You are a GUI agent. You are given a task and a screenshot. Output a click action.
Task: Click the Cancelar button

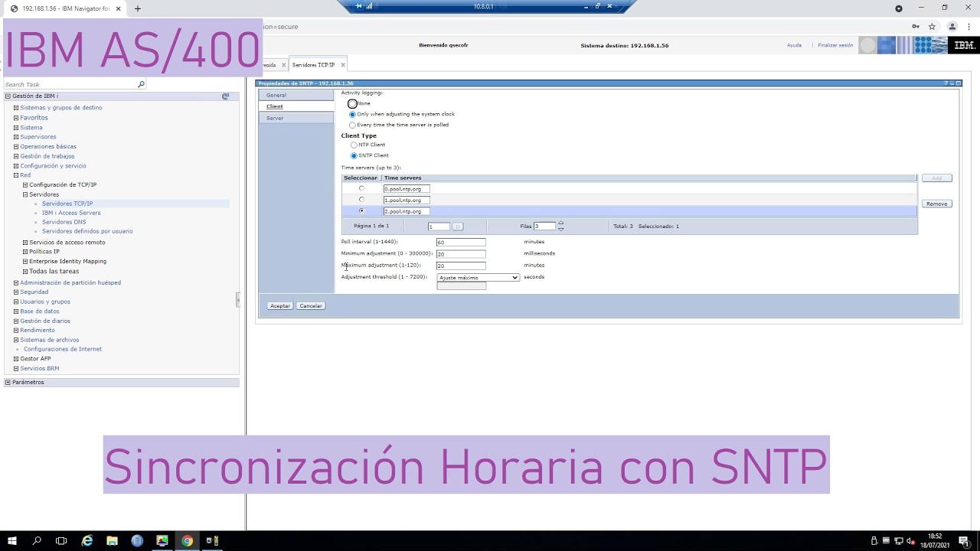tap(311, 305)
